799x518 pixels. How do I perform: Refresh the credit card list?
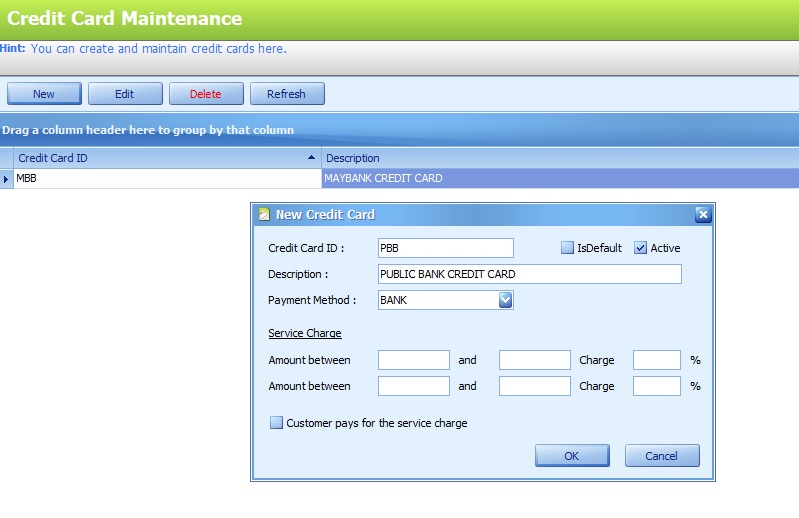coord(286,94)
